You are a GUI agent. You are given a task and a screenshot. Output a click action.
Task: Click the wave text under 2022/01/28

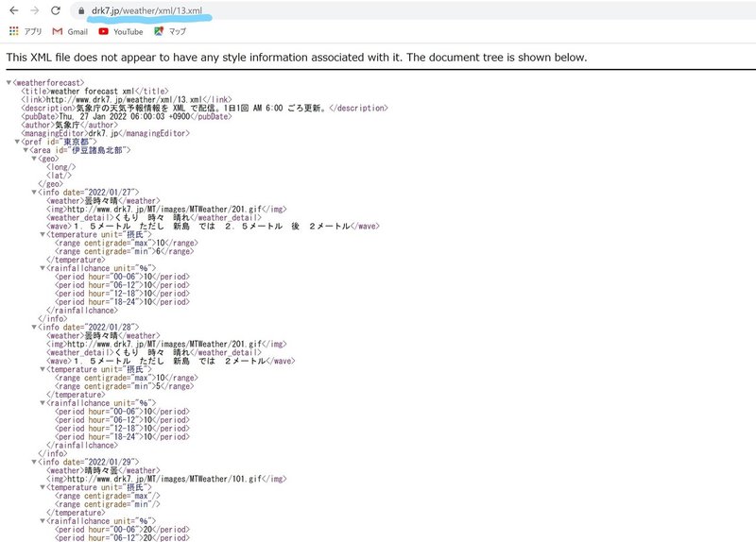(170, 361)
